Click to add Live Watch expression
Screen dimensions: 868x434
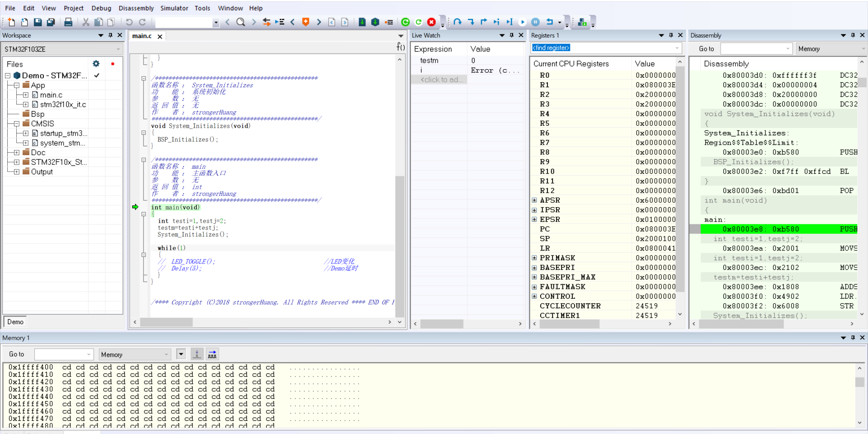click(x=442, y=80)
